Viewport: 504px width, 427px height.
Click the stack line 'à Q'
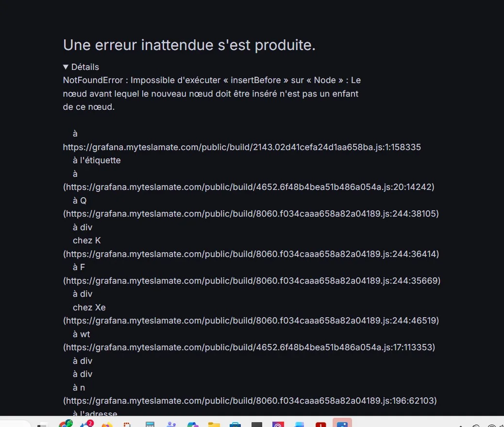point(80,201)
